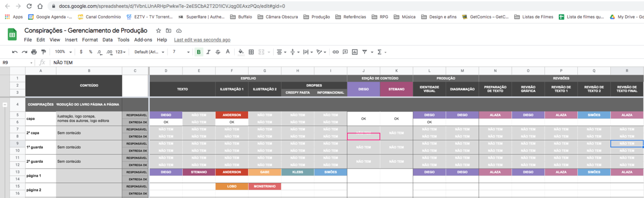Open the Name box dropdown arrow
The image size is (644, 198).
point(31,63)
